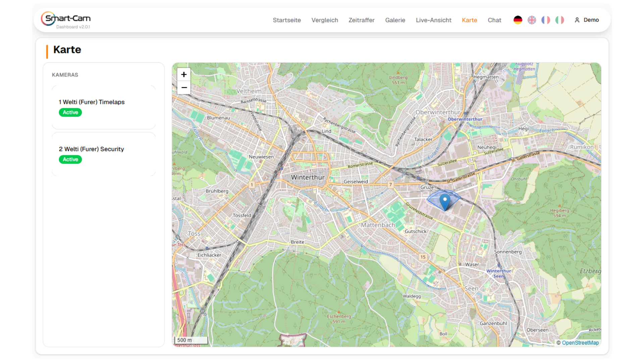Image resolution: width=644 pixels, height=362 pixels.
Task: Select camera 1 Welti (Furer) Timelaps
Action: coord(104,107)
